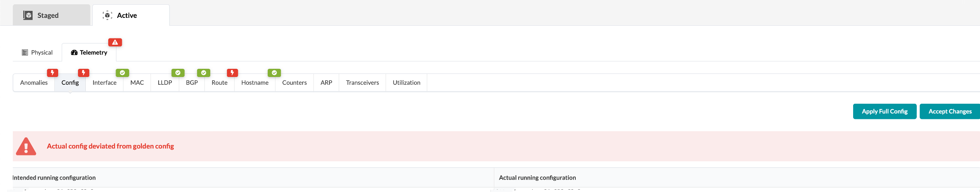
Task: Click the red error badge on Config tab
Action: click(83, 73)
